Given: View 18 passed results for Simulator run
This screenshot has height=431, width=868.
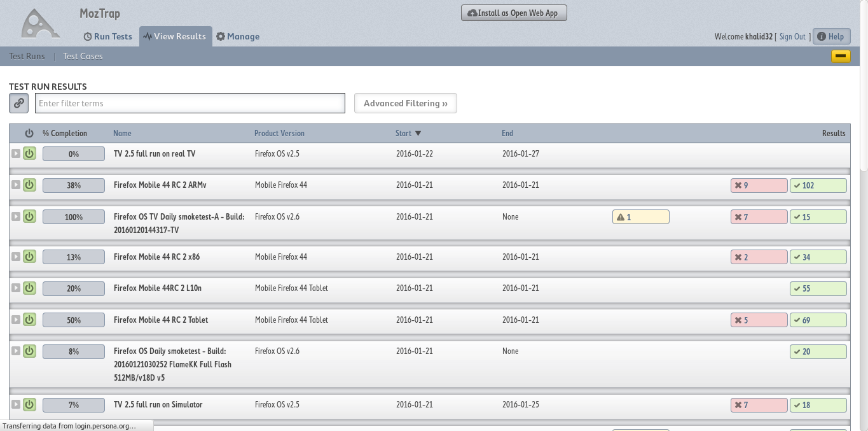Looking at the screenshot, I should point(818,405).
